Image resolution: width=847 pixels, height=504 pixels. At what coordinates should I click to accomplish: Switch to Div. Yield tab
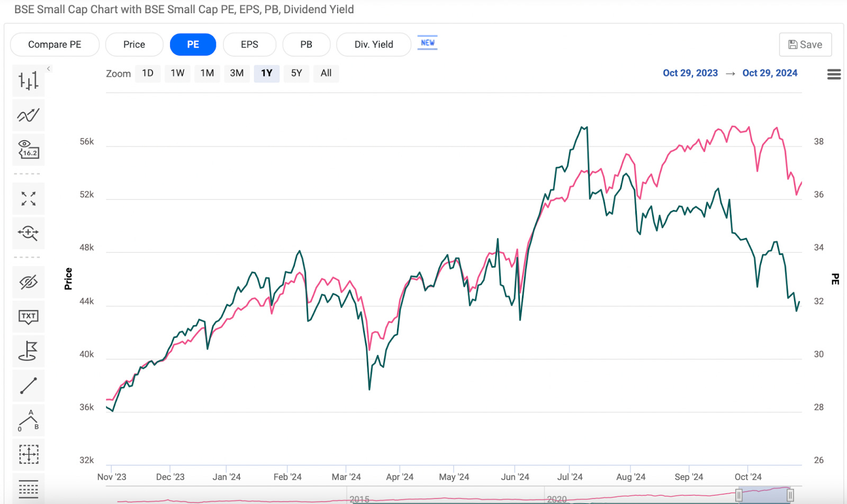(374, 44)
